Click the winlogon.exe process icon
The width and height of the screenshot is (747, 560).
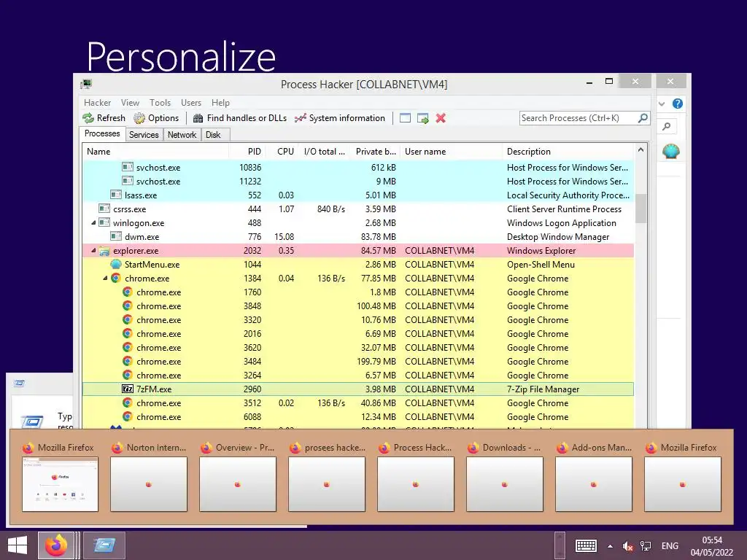pos(104,222)
